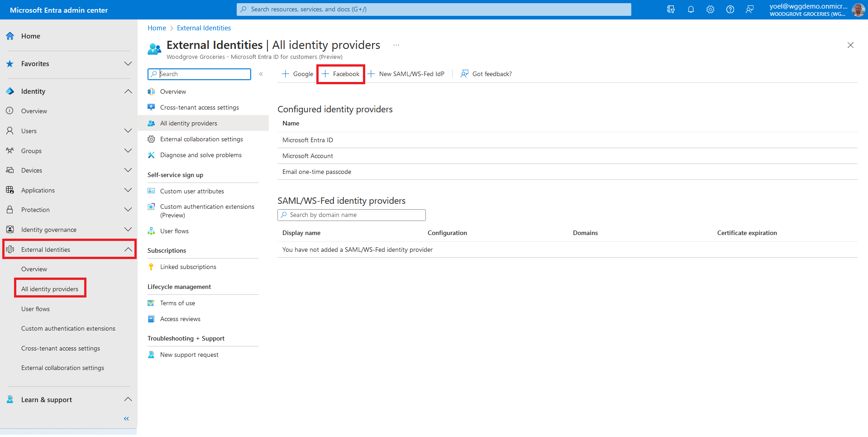Collapse the External Identities blade menu
Screen dimensions: 868x437
click(261, 74)
